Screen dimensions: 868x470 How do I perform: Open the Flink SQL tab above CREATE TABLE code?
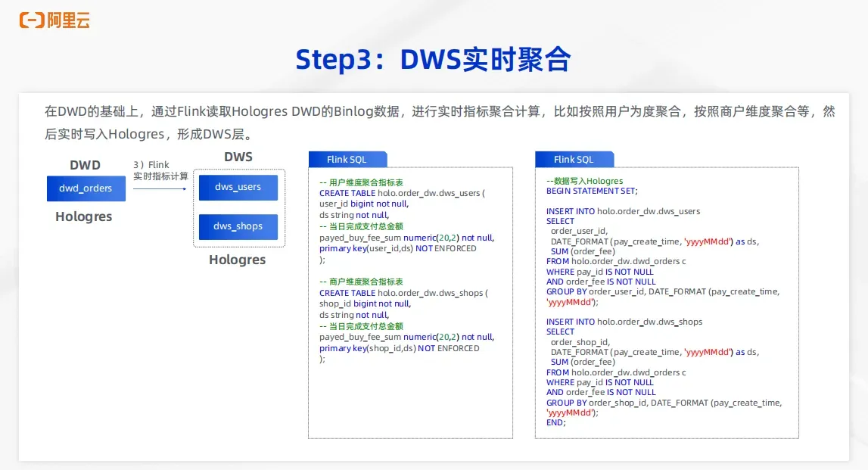(347, 160)
